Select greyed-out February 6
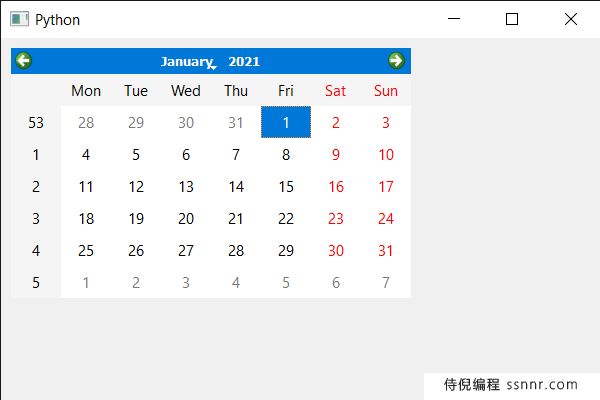Screen dimensions: 600x400 [336, 282]
